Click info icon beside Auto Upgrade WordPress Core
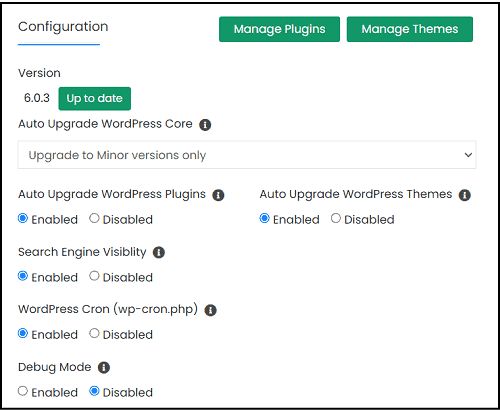500x411 pixels. coord(205,125)
